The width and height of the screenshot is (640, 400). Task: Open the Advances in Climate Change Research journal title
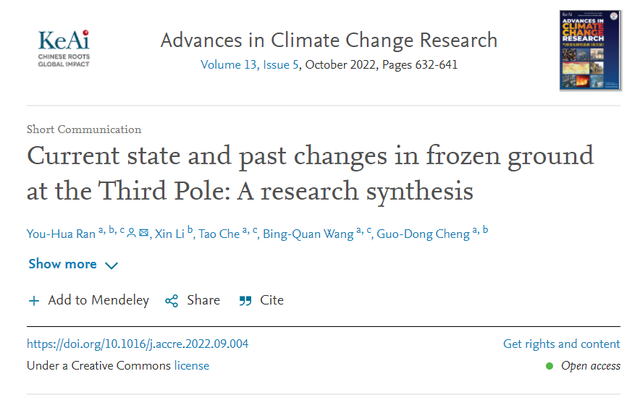point(329,40)
